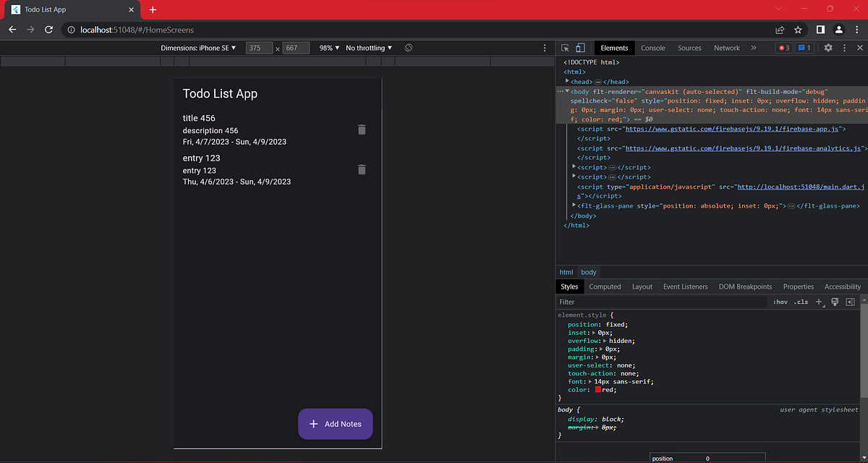This screenshot has height=463, width=868.
Task: Switch to the Console tab
Action: click(x=652, y=47)
